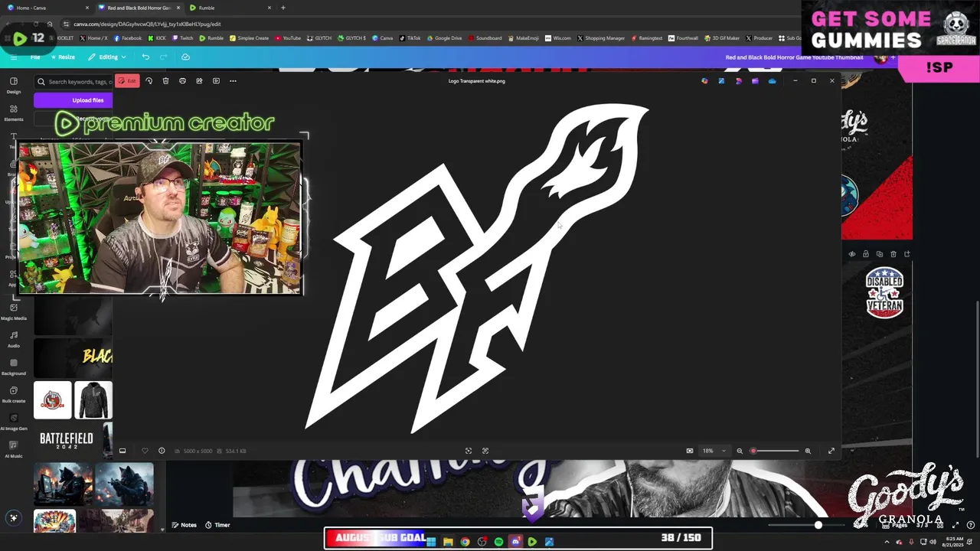Open the Canva hamburger menu
The width and height of the screenshot is (980, 551).
coord(13,57)
